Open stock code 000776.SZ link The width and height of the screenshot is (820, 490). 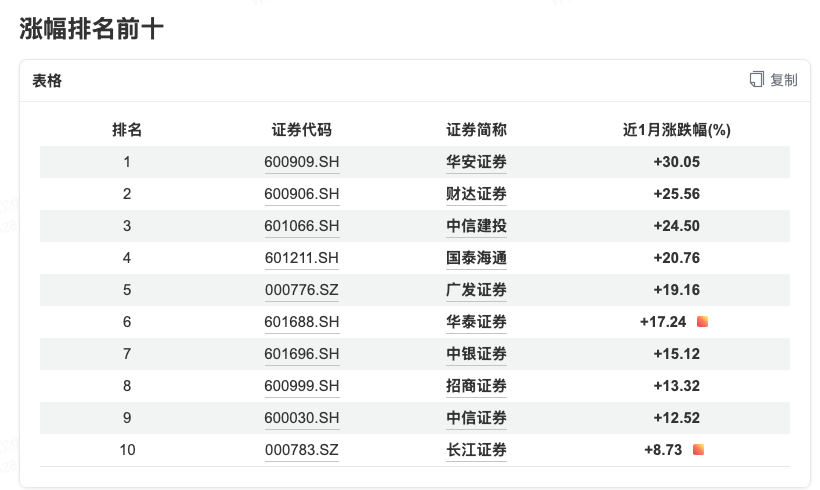(x=302, y=290)
